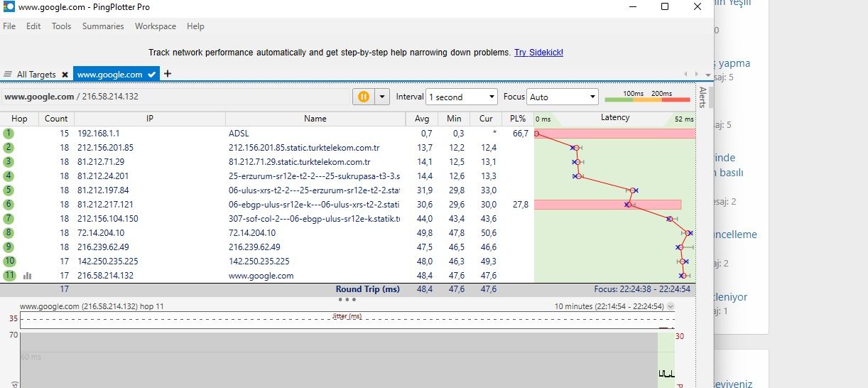Select the hop 3 green circle
The height and width of the screenshot is (388, 868).
click(x=9, y=162)
